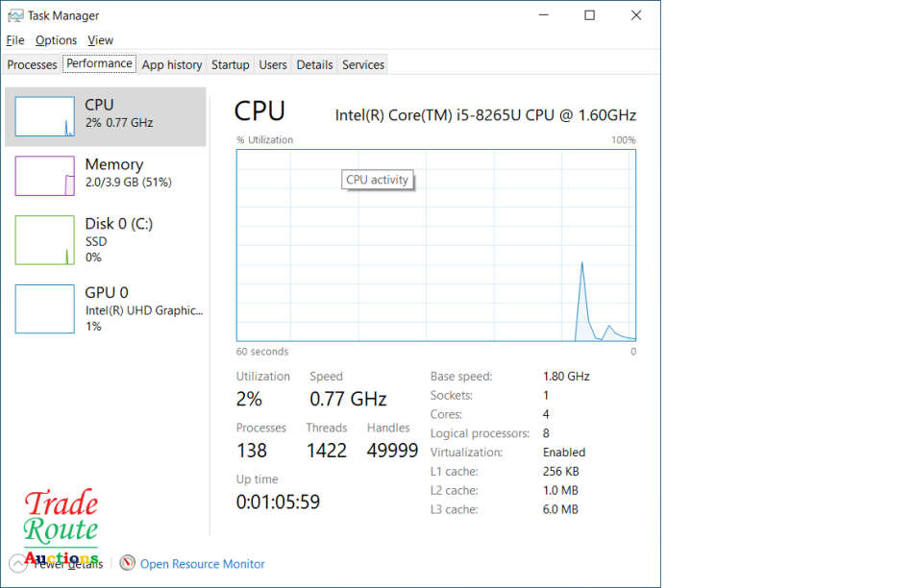
Task: Maximize the Task Manager window
Action: pos(590,15)
